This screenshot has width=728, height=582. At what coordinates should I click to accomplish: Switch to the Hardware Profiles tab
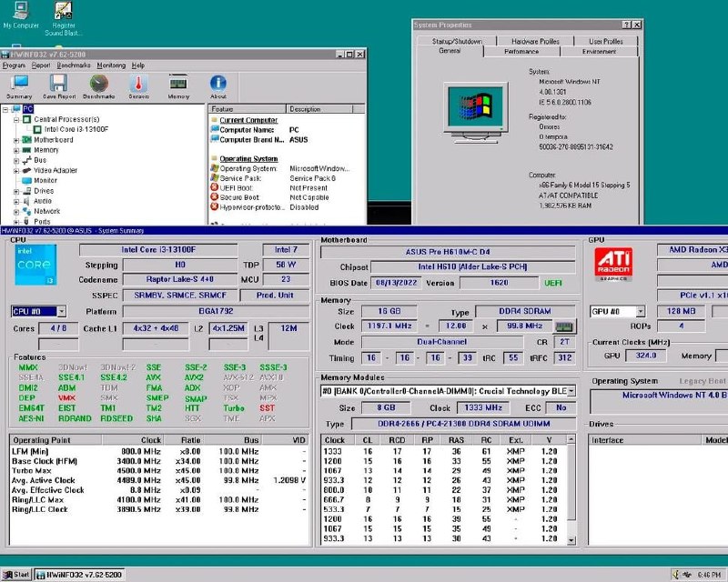point(535,41)
